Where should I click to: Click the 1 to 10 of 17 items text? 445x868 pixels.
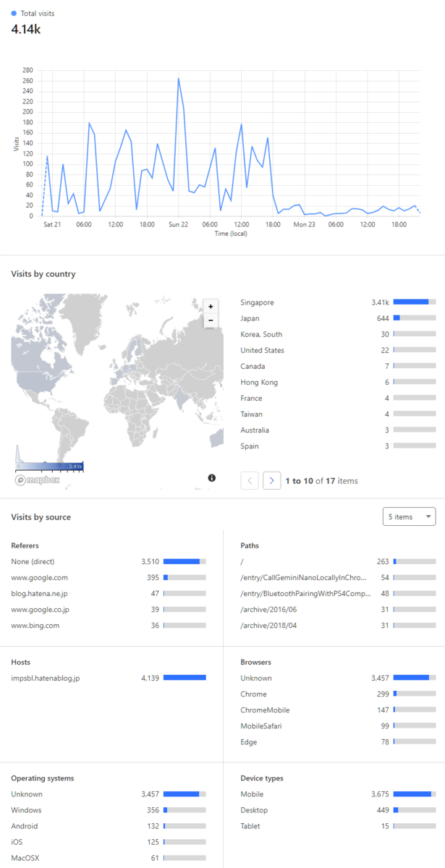(x=321, y=481)
